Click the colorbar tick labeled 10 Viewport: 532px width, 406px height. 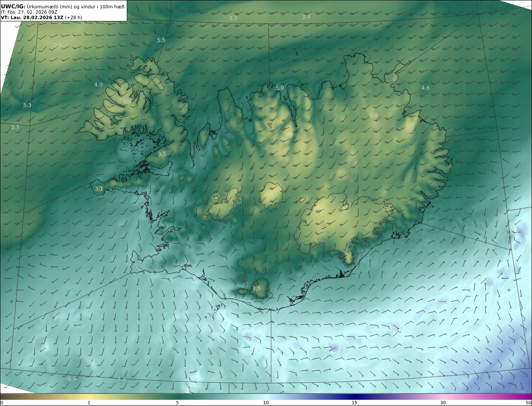click(266, 403)
